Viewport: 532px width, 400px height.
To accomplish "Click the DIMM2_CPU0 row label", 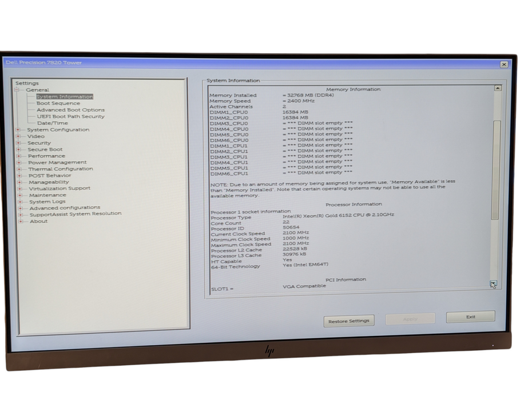I will [x=229, y=118].
